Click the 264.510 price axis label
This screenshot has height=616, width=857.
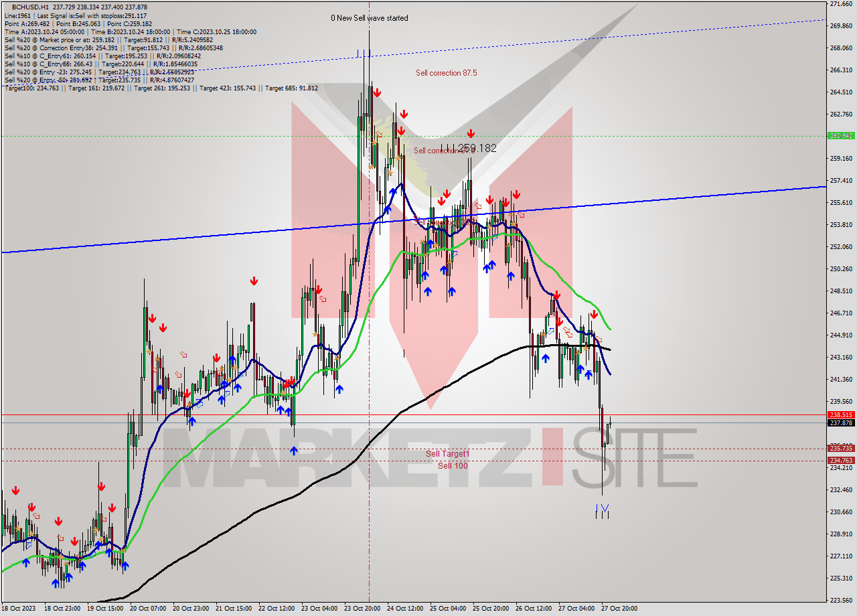point(840,92)
